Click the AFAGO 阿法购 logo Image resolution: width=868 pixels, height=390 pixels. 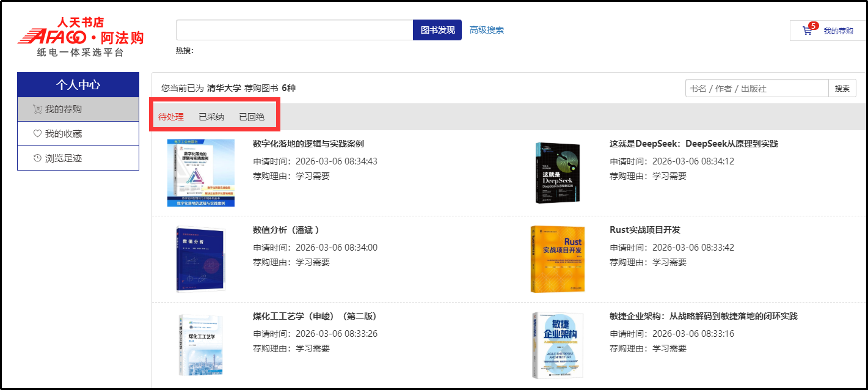coord(81,37)
